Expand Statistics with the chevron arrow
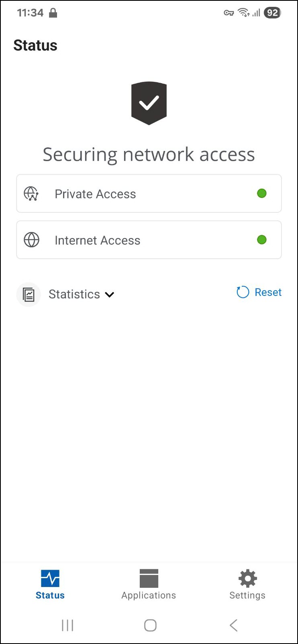The height and width of the screenshot is (644, 298). coord(110,295)
